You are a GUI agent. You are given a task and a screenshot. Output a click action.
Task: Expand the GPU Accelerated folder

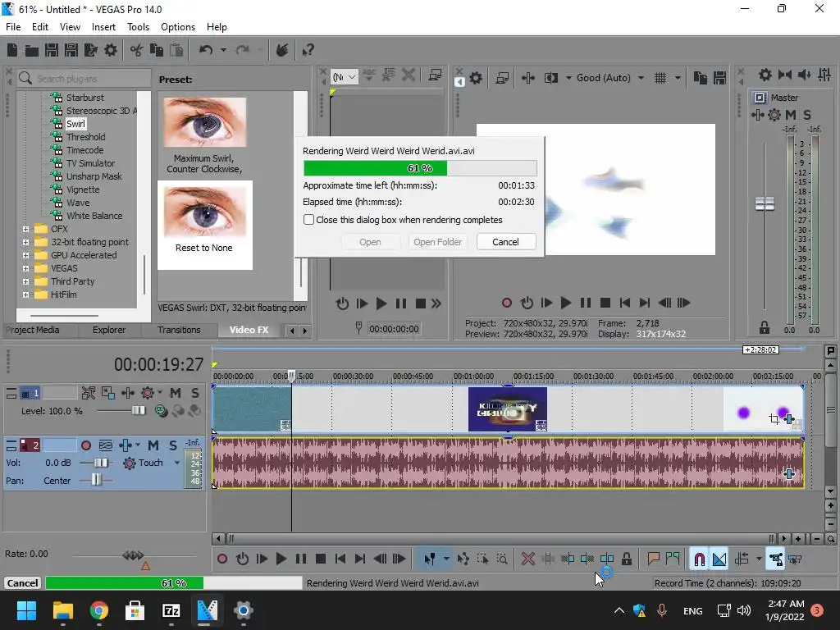click(x=25, y=255)
